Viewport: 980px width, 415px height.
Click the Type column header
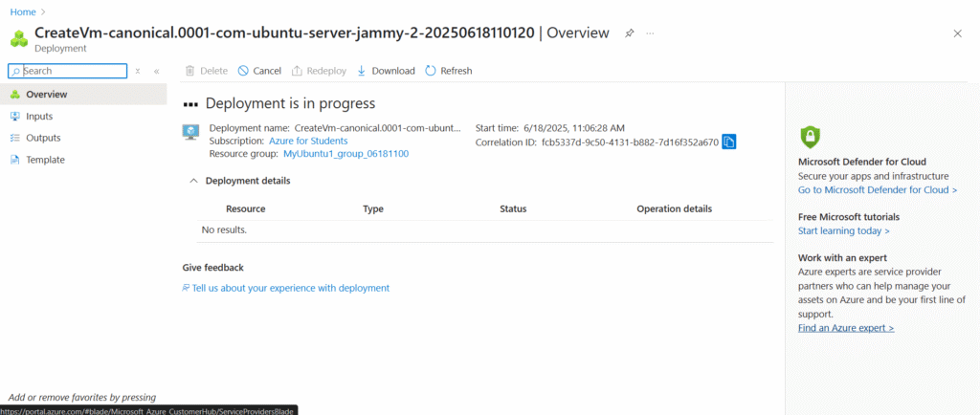373,209
